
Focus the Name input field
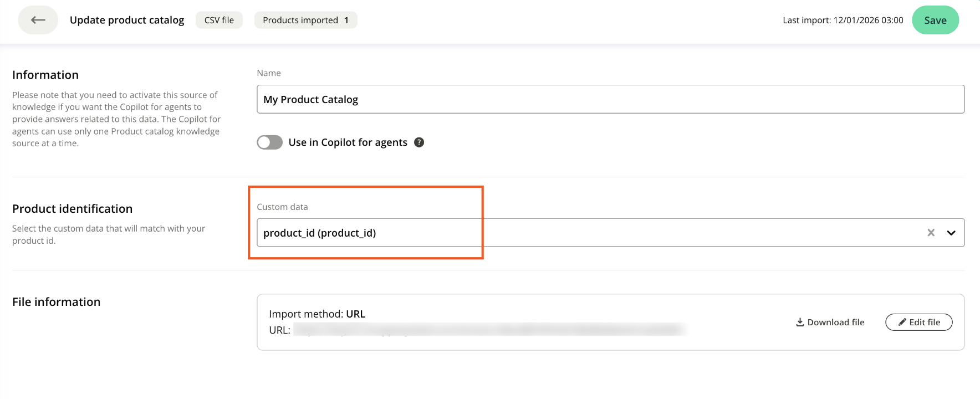point(610,99)
